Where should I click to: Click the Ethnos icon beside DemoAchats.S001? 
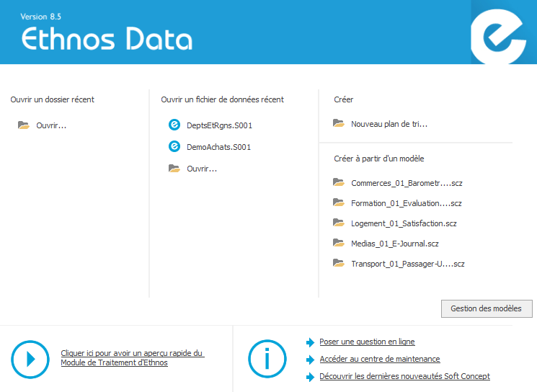pos(174,146)
